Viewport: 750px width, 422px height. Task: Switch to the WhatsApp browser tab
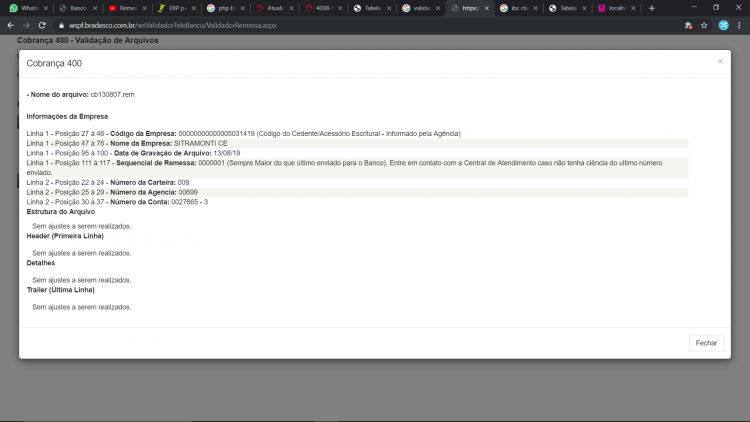pyautogui.click(x=26, y=8)
